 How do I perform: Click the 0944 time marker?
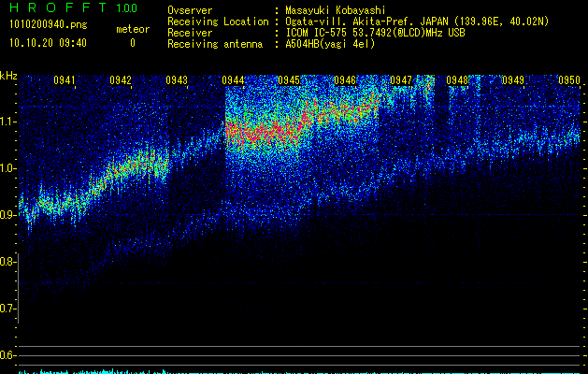233,80
